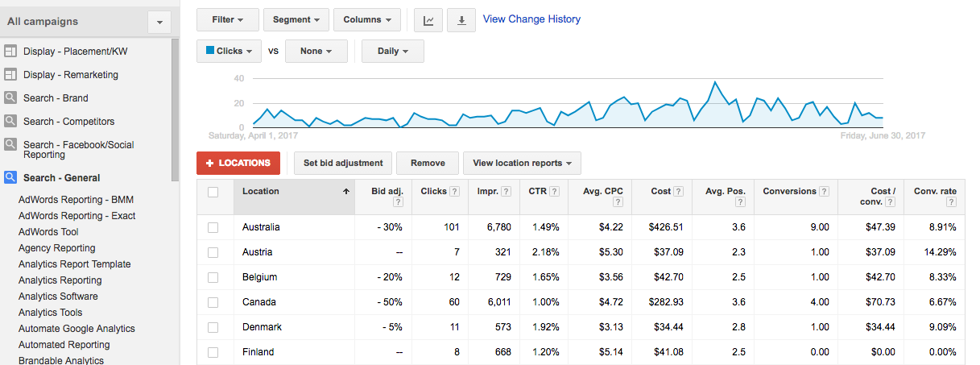Click the Search - Competitors magnifier icon
This screenshot has width=980, height=365.
[10, 122]
